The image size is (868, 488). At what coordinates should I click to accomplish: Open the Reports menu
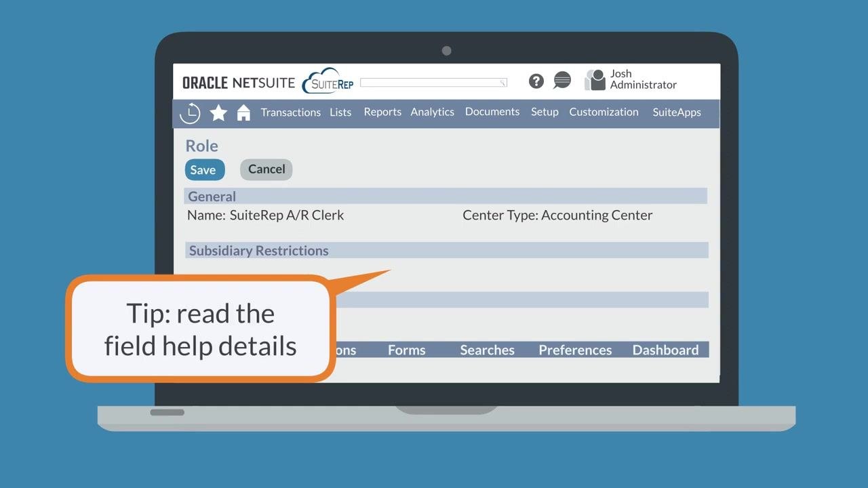(x=382, y=112)
